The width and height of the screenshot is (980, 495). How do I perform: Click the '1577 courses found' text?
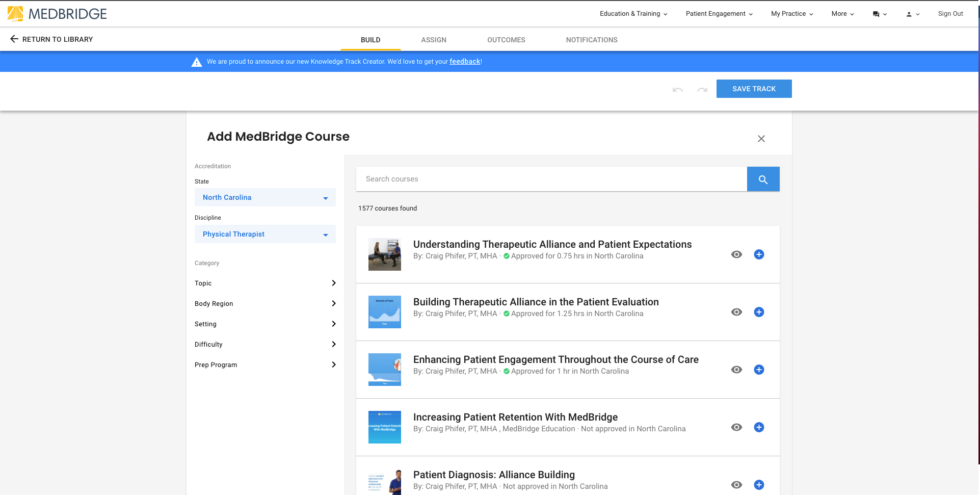[387, 208]
